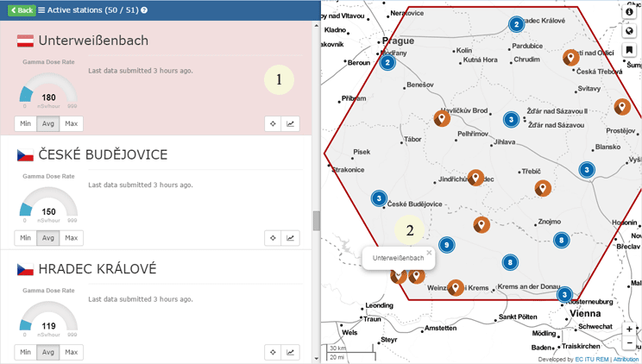Click the orange station pin at Weinzierl Krems
This screenshot has height=364, width=642.
(456, 288)
